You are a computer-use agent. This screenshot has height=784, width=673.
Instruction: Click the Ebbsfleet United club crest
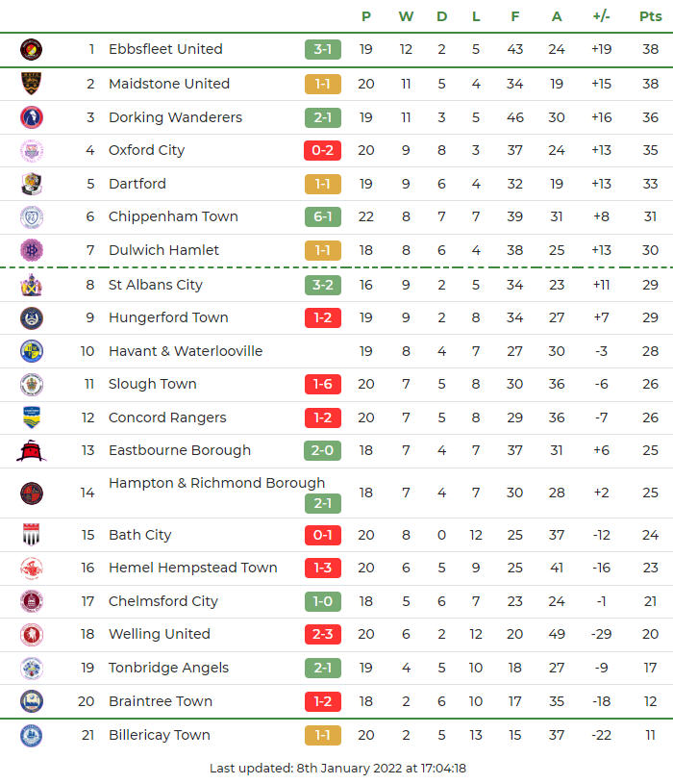[x=32, y=49]
